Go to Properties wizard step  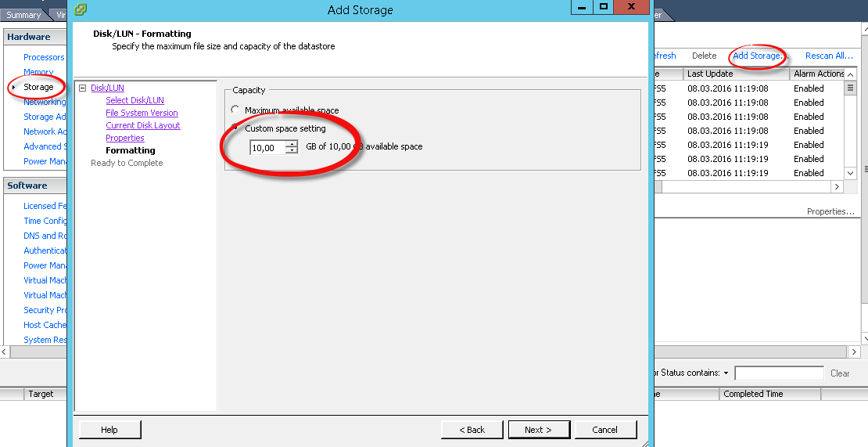[x=125, y=138]
